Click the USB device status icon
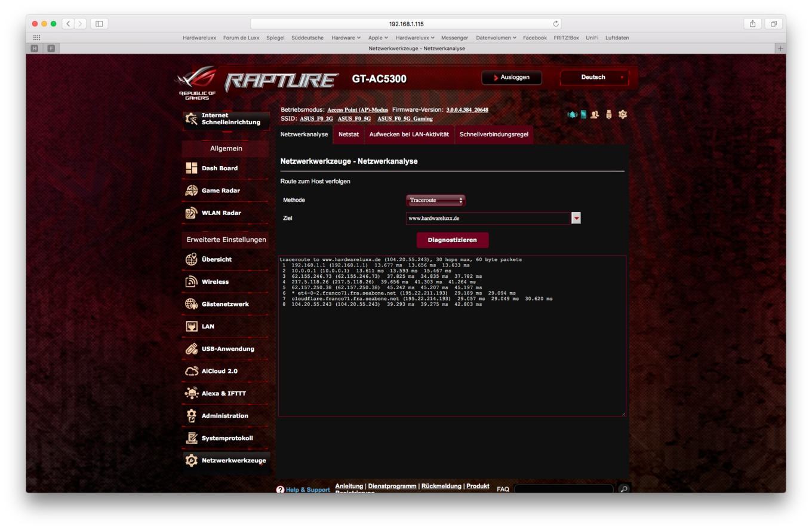 click(x=610, y=114)
